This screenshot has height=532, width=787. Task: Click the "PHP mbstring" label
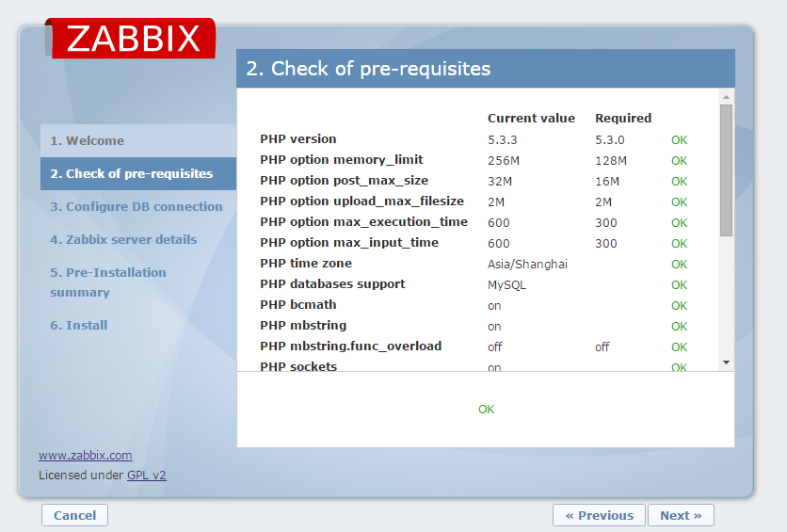[303, 325]
